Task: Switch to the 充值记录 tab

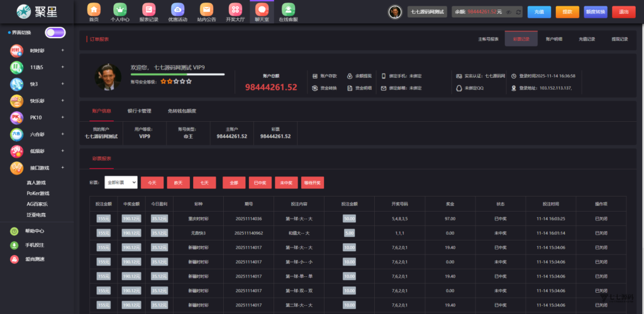Action: coord(586,39)
